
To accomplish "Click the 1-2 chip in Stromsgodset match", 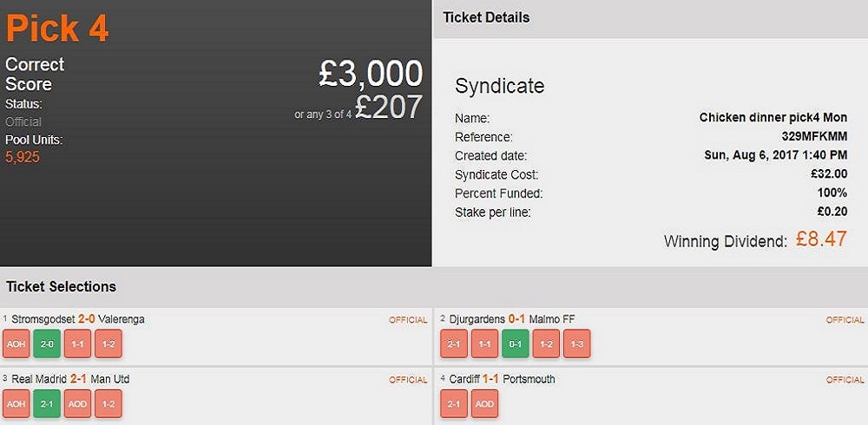I will (108, 343).
